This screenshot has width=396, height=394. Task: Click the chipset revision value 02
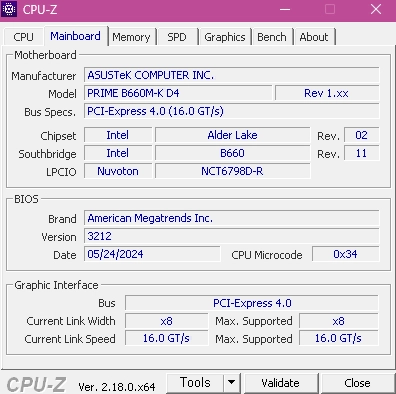click(362, 135)
